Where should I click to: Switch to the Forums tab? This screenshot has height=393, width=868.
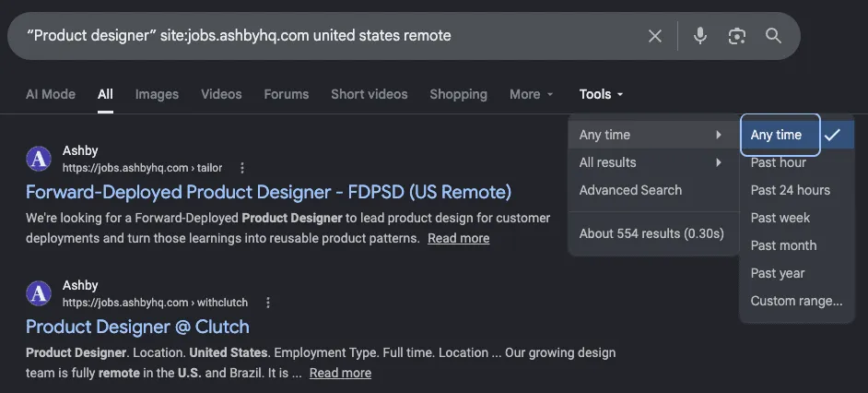pos(287,94)
